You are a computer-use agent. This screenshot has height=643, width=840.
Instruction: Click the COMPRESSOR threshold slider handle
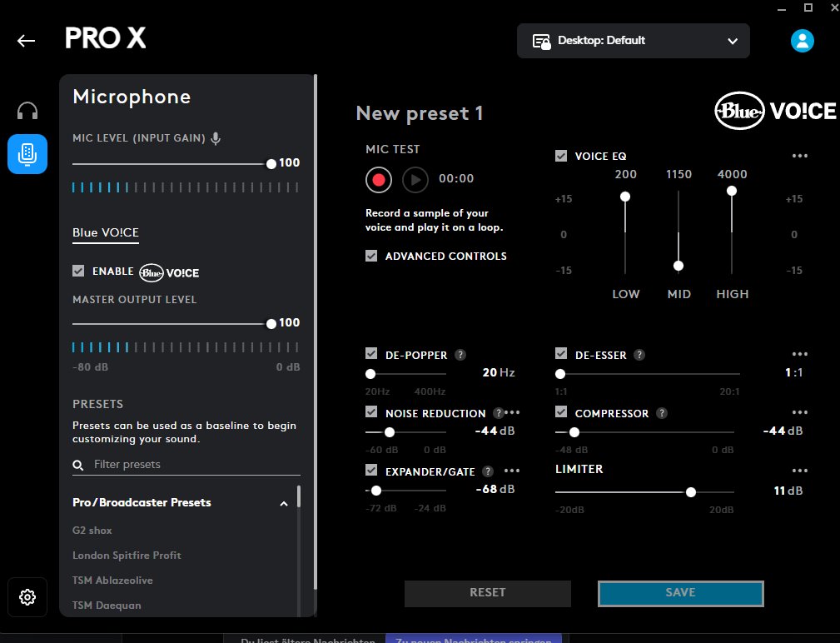coord(574,432)
